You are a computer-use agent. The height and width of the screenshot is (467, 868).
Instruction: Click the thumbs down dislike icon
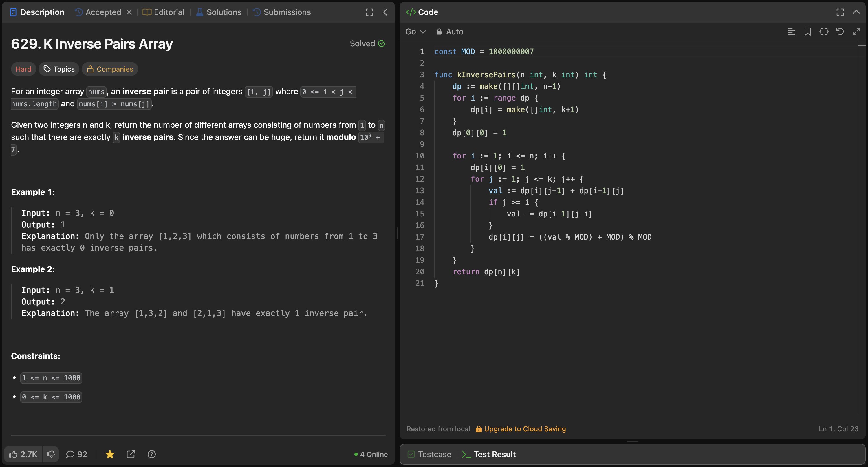(x=51, y=454)
